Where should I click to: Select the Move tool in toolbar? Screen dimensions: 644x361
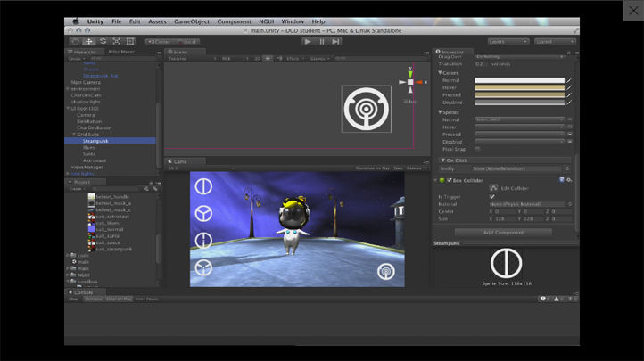pyautogui.click(x=88, y=41)
